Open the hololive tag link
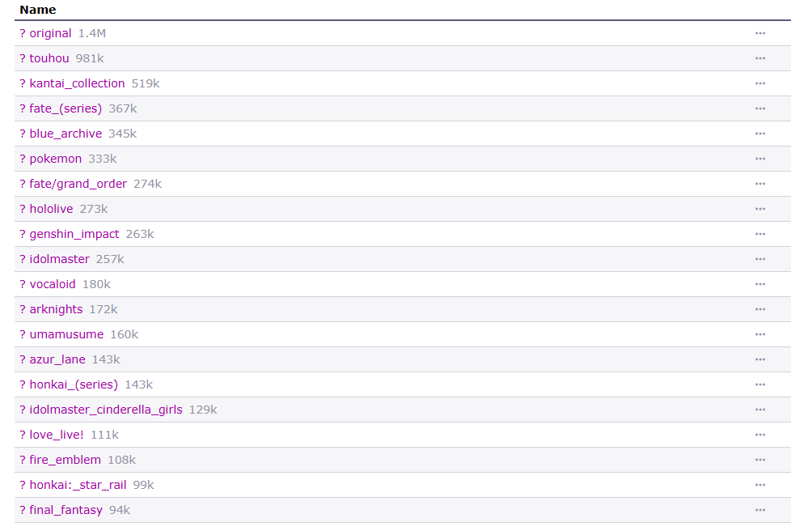 tap(51, 209)
